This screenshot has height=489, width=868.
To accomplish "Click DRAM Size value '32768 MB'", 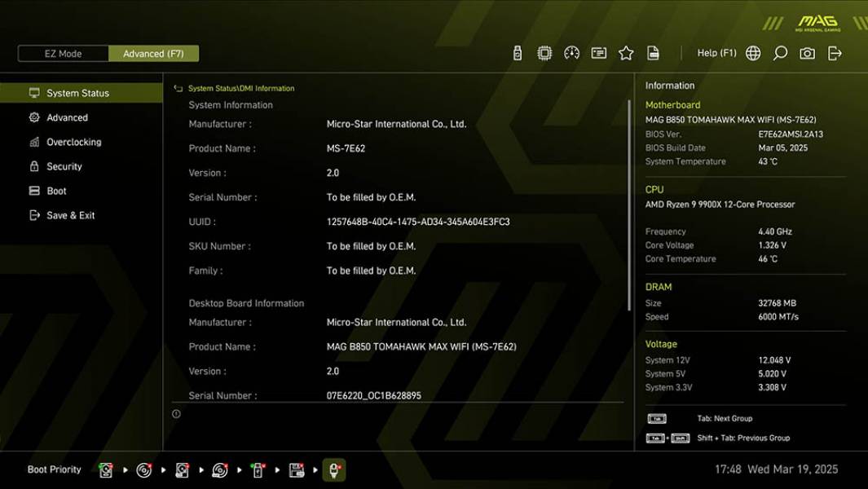I will pyautogui.click(x=778, y=303).
